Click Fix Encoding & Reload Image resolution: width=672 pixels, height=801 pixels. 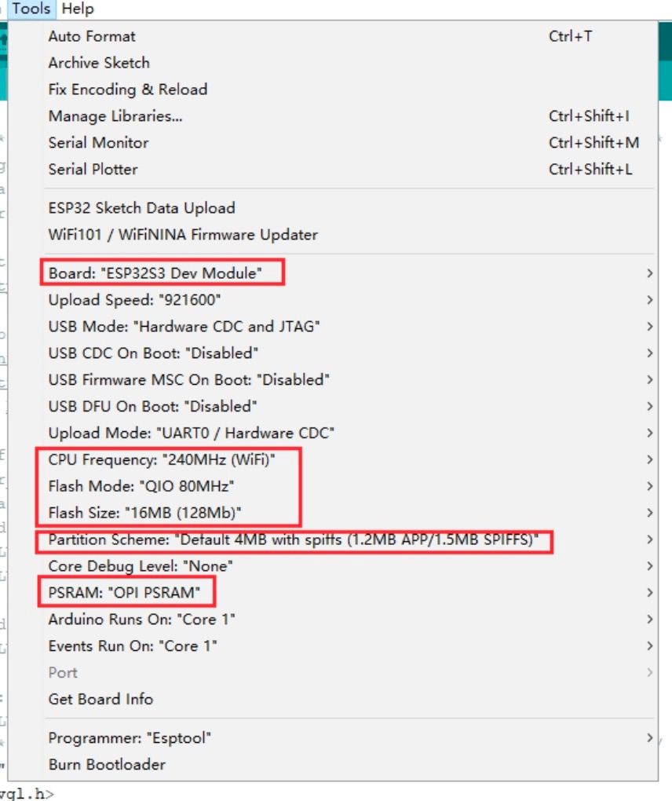pyautogui.click(x=333, y=90)
